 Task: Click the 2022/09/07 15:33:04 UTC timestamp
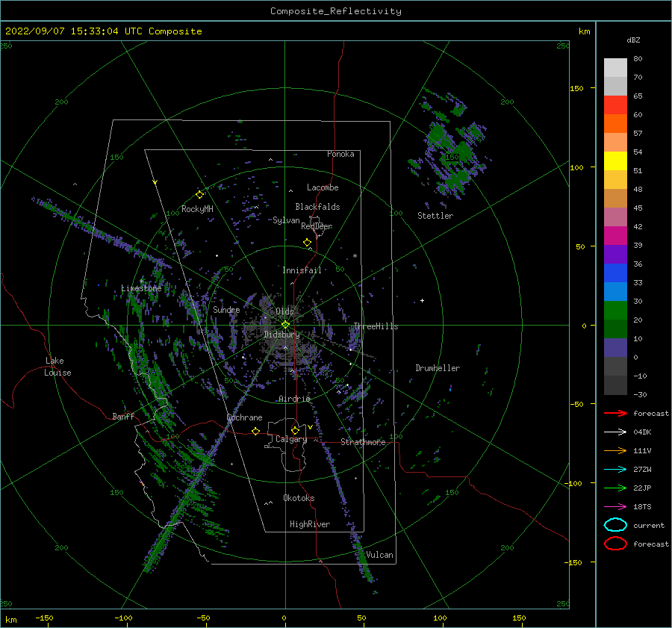pyautogui.click(x=103, y=31)
